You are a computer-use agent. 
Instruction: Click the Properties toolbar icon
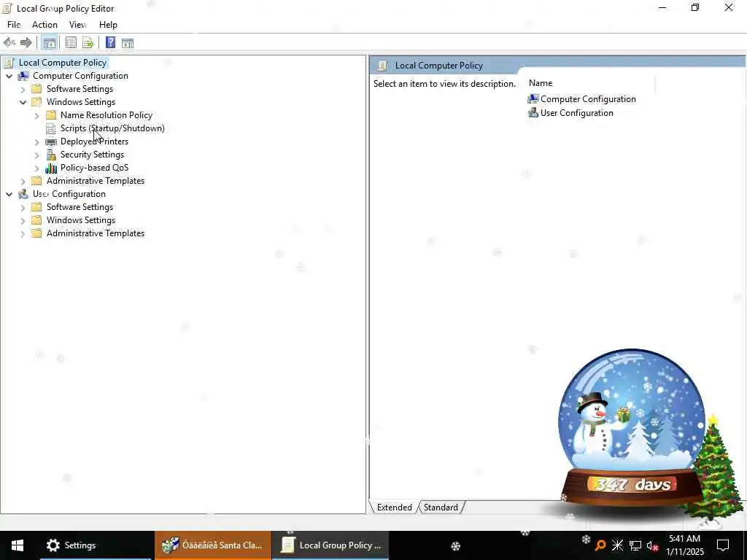(71, 43)
